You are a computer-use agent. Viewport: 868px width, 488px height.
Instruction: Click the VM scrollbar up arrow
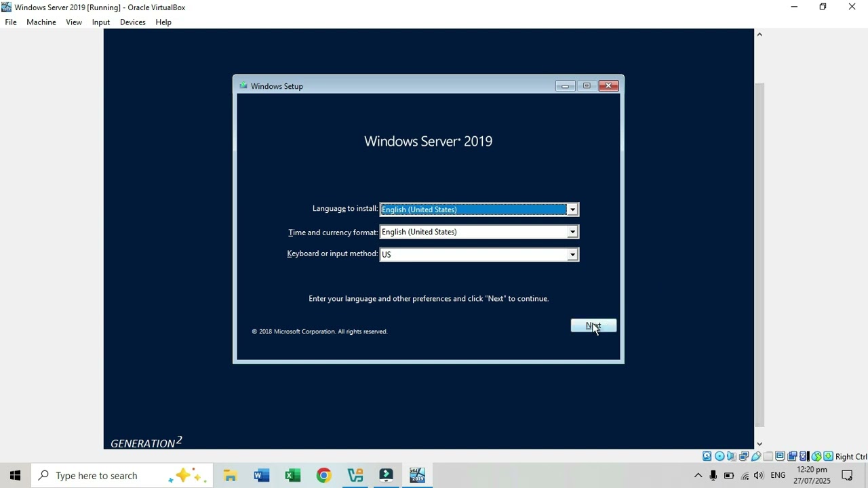[759, 35]
